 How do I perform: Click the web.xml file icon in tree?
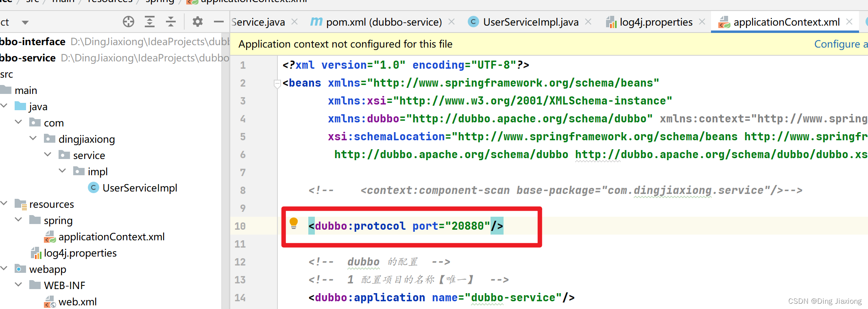(x=50, y=302)
